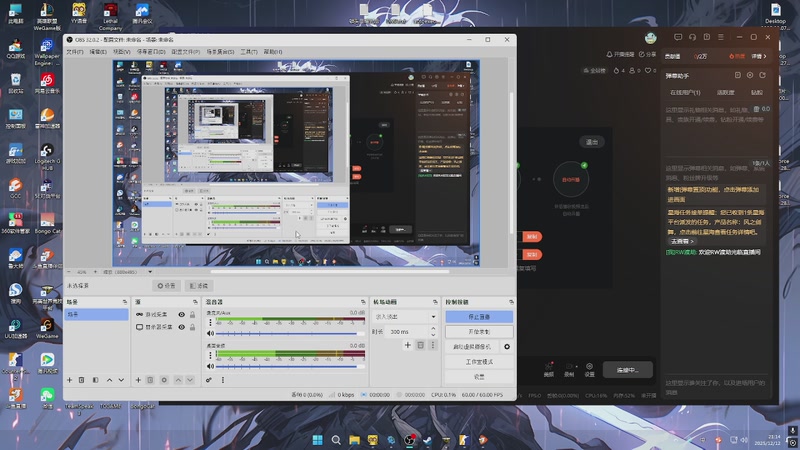This screenshot has width=800, height=450.
Task: Increase transition duration with up stepper
Action: [x=433, y=329]
